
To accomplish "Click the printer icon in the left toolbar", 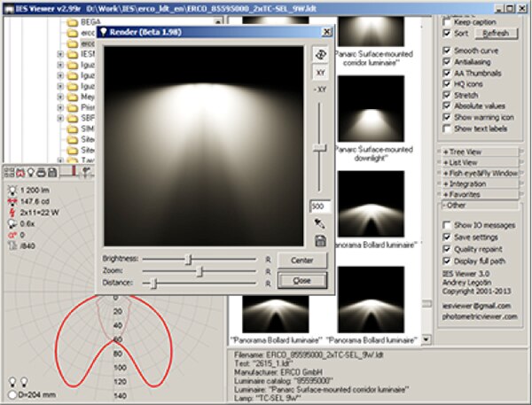I will (x=41, y=171).
